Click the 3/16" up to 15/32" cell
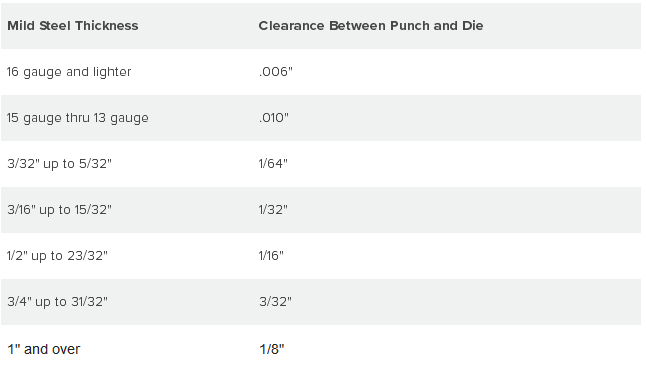Image resolution: width=646 pixels, height=383 pixels. pos(59,210)
